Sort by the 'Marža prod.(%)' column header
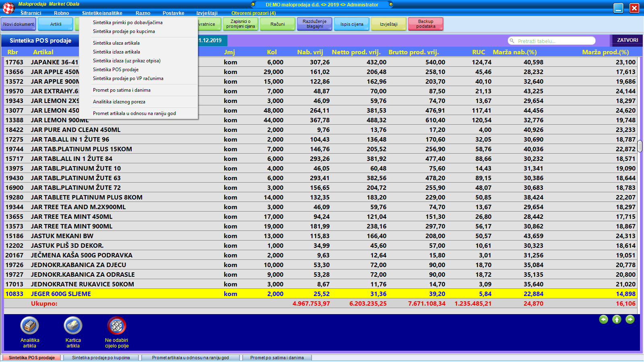The width and height of the screenshot is (644, 362). [605, 52]
